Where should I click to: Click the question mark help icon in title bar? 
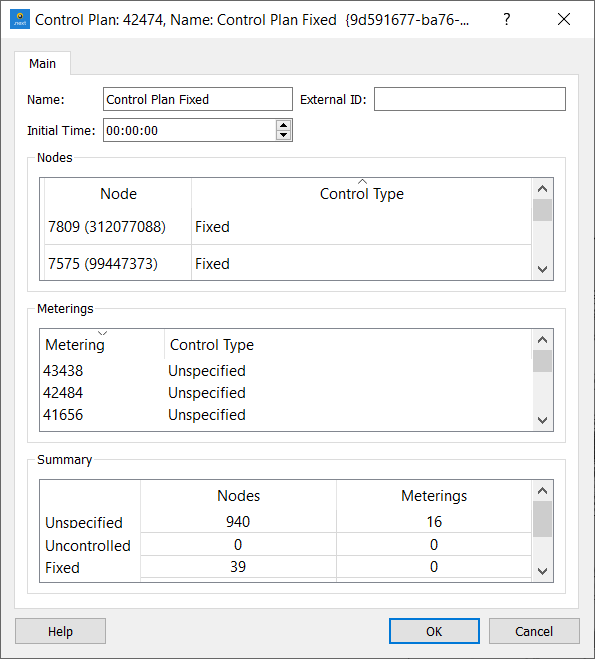click(507, 19)
